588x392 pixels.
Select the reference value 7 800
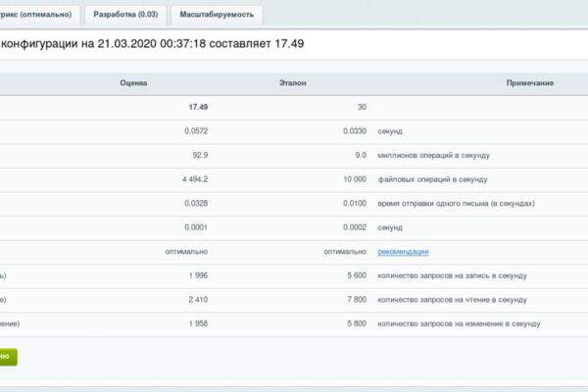(357, 300)
